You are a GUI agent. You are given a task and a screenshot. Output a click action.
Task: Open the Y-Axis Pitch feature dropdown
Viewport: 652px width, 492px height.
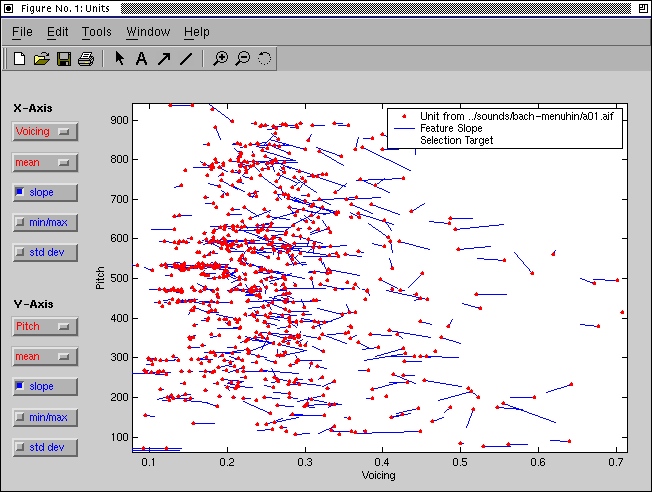tap(45, 326)
